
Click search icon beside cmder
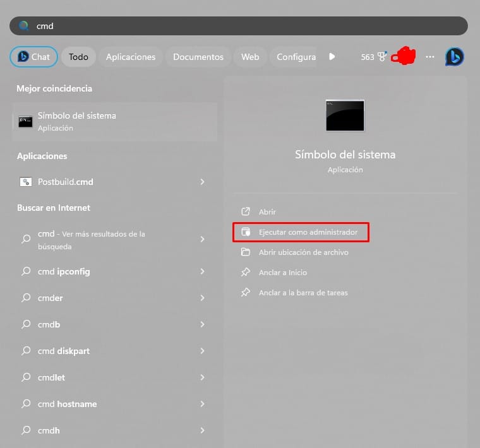click(26, 298)
